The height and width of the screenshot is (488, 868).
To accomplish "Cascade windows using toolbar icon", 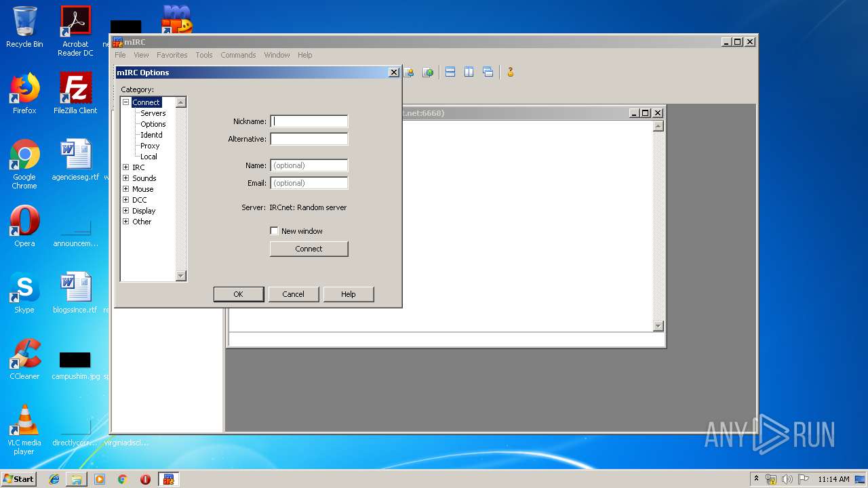I will point(488,72).
